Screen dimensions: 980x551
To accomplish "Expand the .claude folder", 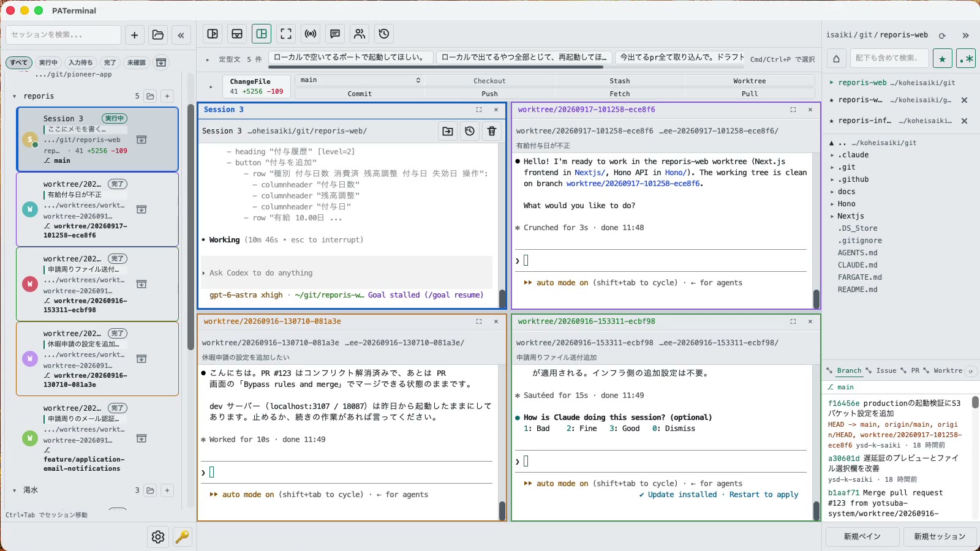I will 832,155.
